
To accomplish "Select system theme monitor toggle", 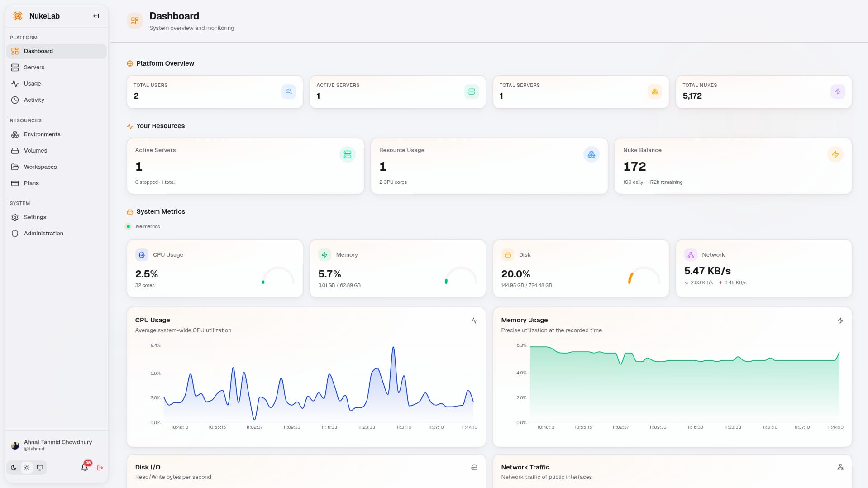I will click(x=40, y=468).
